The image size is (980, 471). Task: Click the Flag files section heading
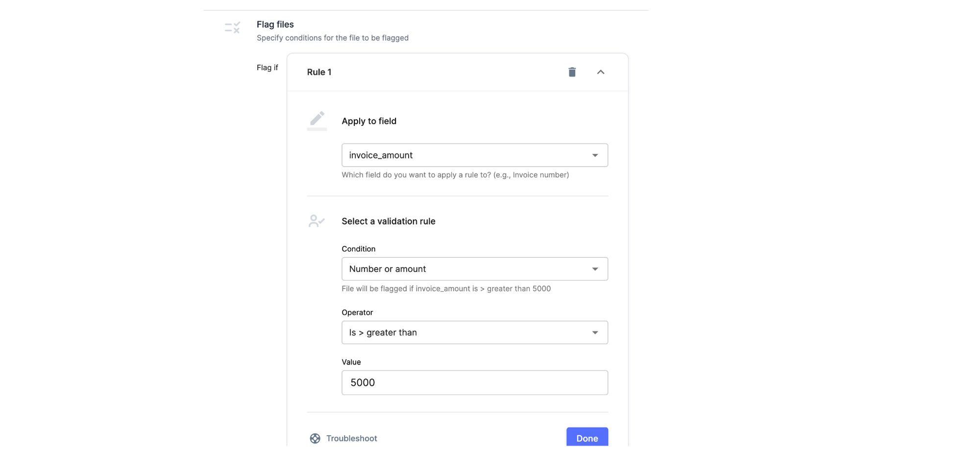(x=275, y=25)
